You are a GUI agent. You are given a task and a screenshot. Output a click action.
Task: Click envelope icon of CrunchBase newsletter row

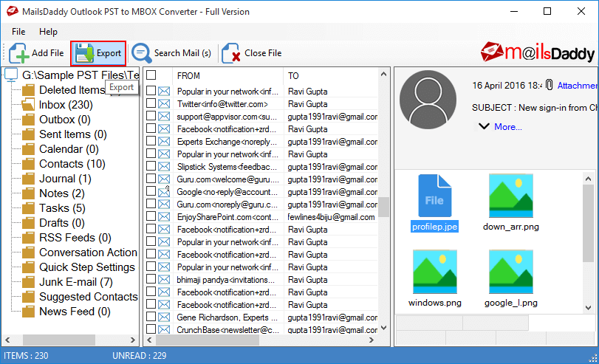tap(164, 329)
